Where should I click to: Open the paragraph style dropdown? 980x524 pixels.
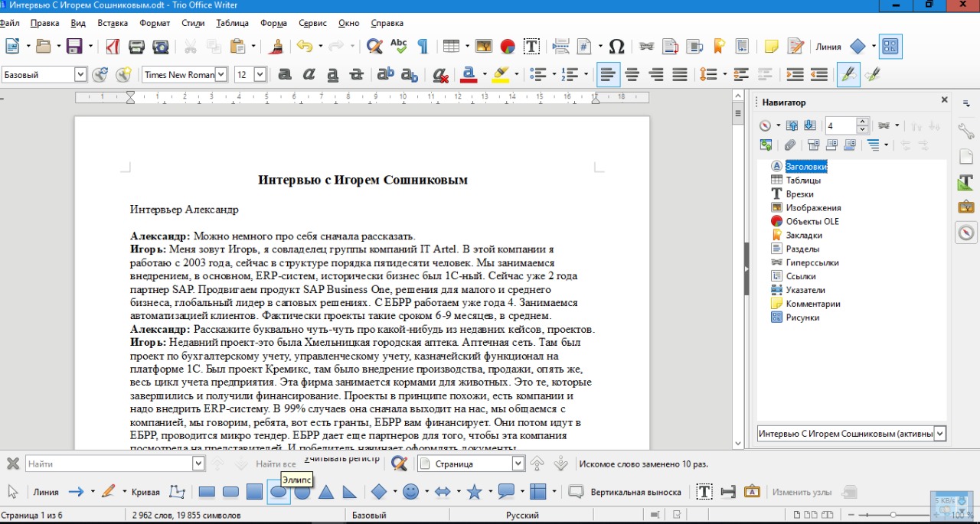point(80,74)
